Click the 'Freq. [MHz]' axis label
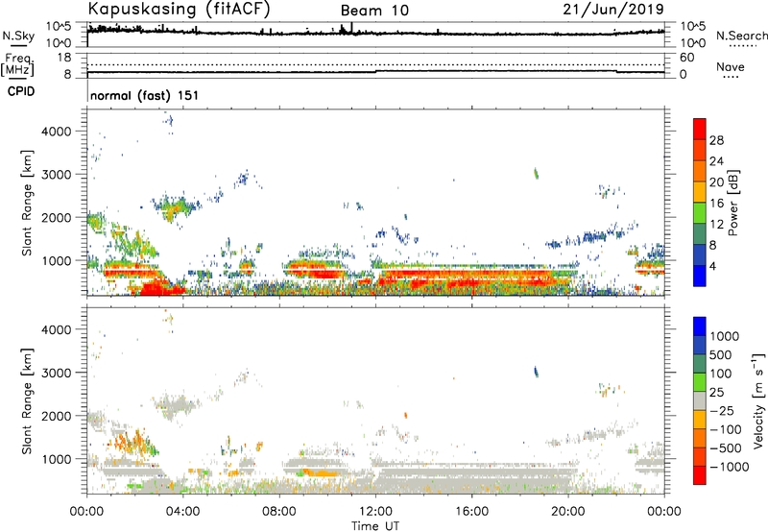The height and width of the screenshot is (532, 768). (17, 65)
